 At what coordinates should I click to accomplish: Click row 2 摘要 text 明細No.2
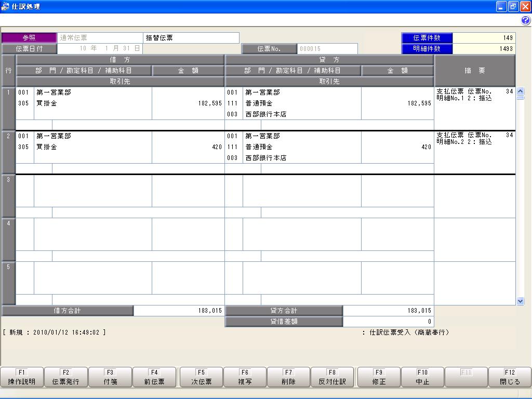click(450, 142)
